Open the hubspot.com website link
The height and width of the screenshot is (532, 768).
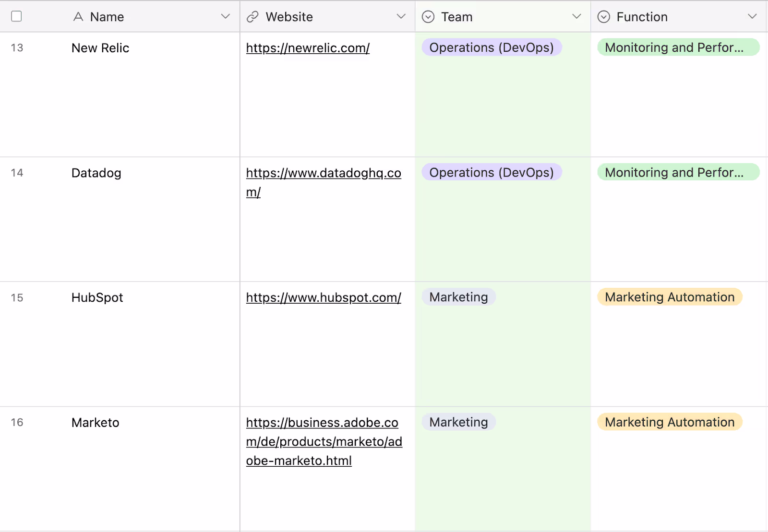coord(324,297)
